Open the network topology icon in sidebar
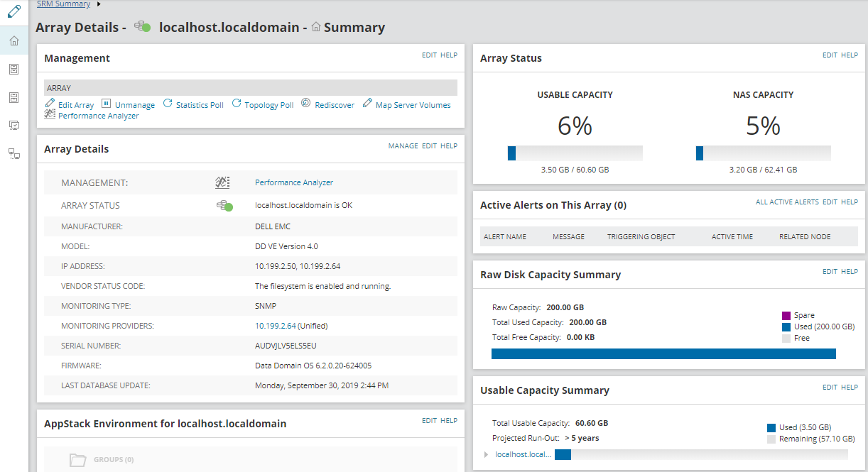Screen dimensions: 868x472 13,153
